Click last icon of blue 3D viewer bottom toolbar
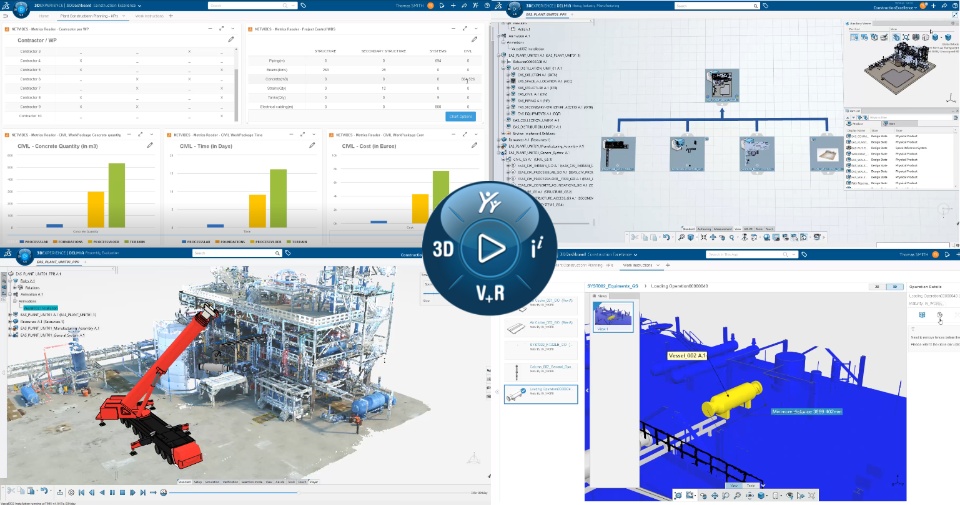 coord(812,495)
